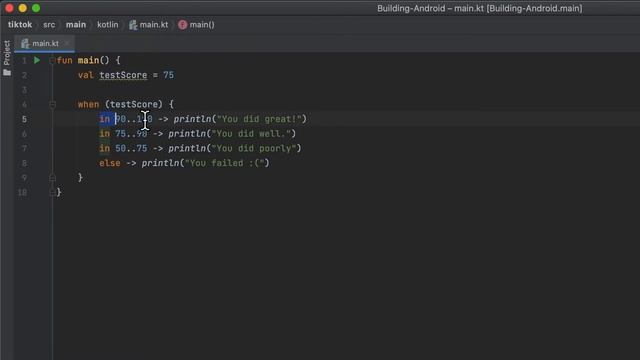
Task: Select the main folder breadcrumb
Action: click(76, 24)
